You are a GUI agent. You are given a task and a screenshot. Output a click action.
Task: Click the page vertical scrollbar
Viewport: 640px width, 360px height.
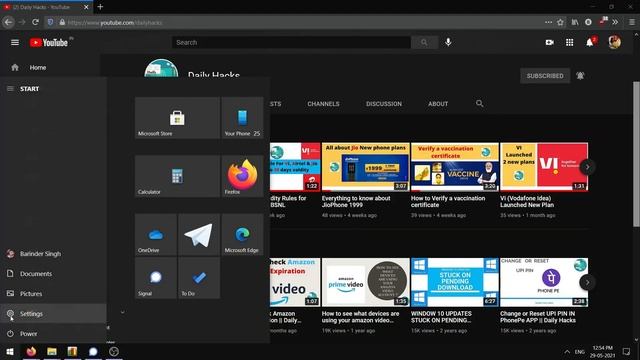point(636,153)
